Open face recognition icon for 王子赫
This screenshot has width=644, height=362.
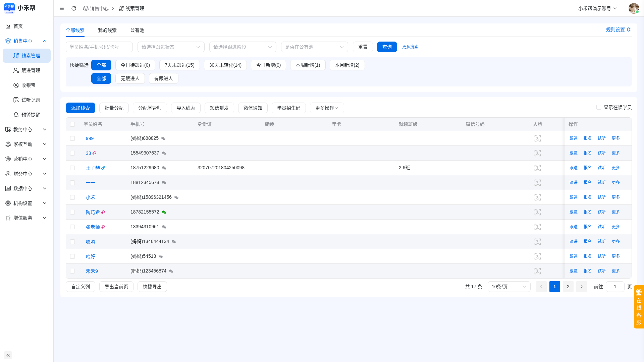tap(538, 168)
